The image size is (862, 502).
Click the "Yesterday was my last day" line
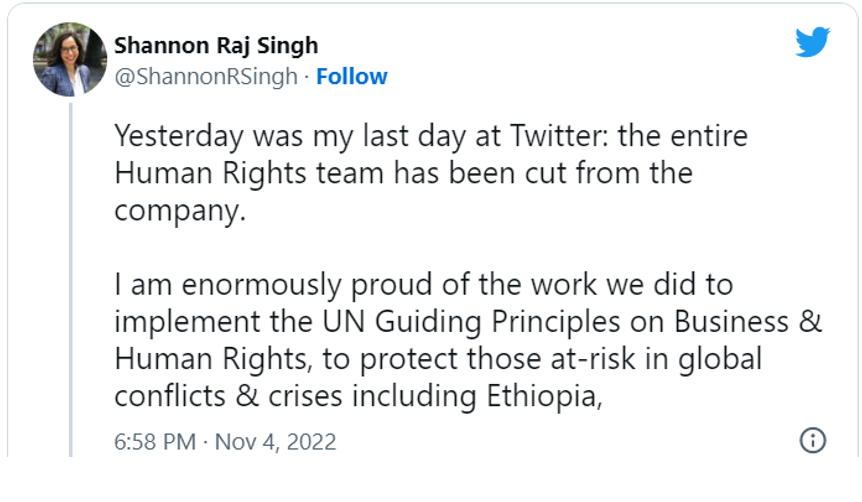tap(430, 135)
